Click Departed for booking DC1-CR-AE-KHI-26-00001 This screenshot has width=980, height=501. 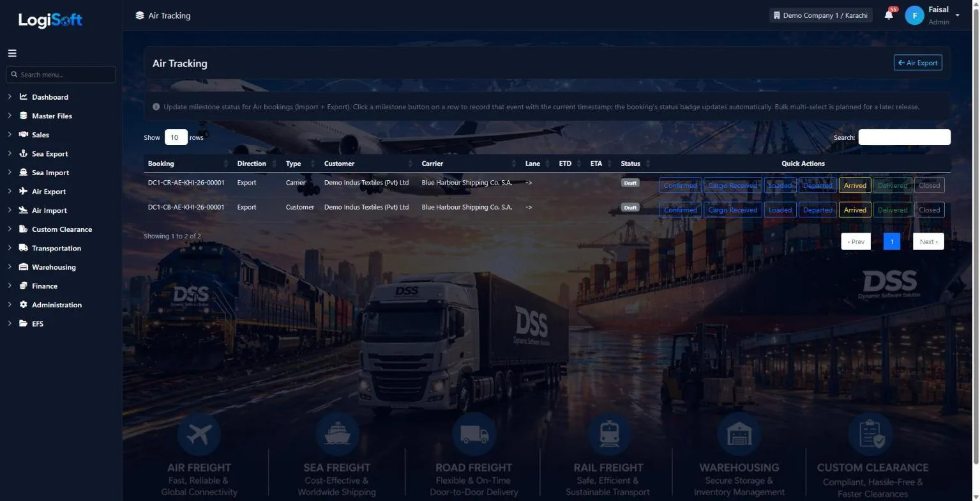click(x=818, y=185)
